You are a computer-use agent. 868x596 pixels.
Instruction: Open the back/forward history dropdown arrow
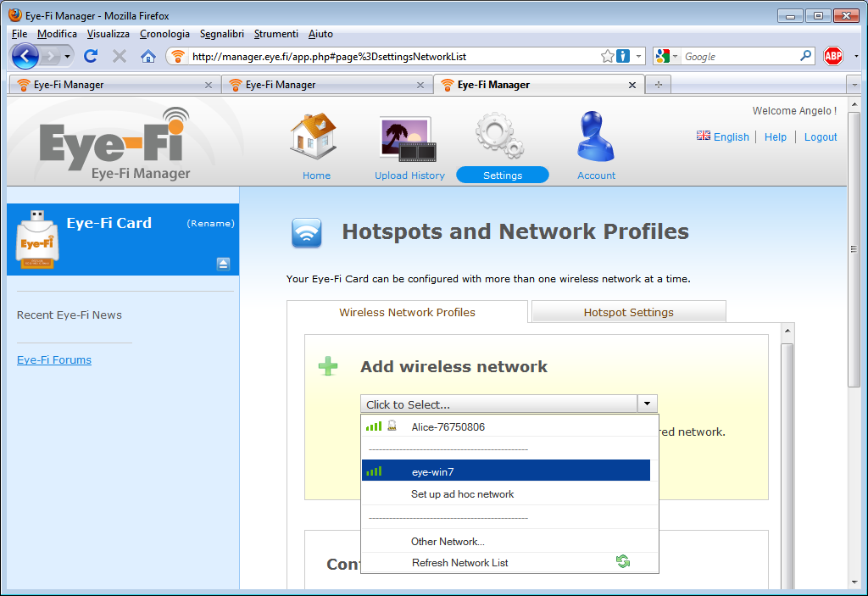click(x=67, y=56)
